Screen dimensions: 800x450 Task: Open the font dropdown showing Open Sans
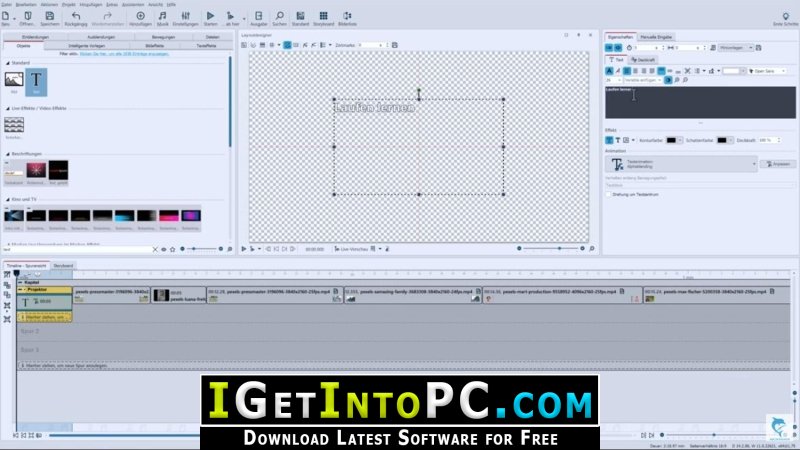point(768,71)
